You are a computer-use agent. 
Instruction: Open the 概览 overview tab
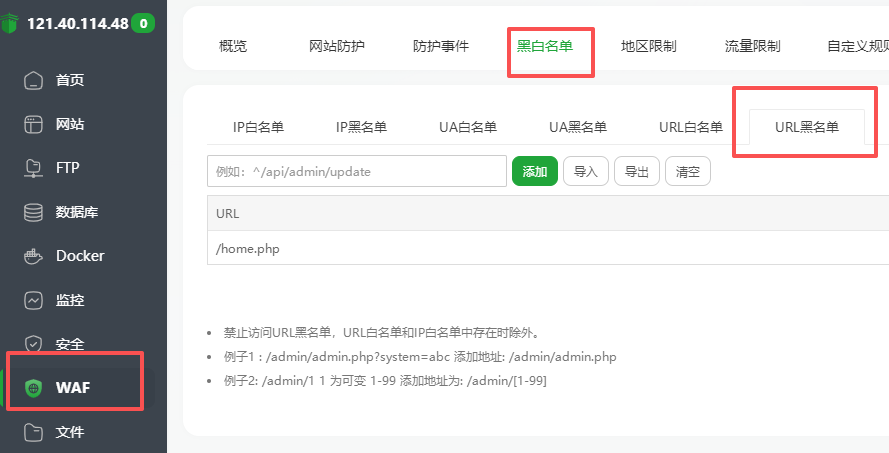tap(233, 46)
